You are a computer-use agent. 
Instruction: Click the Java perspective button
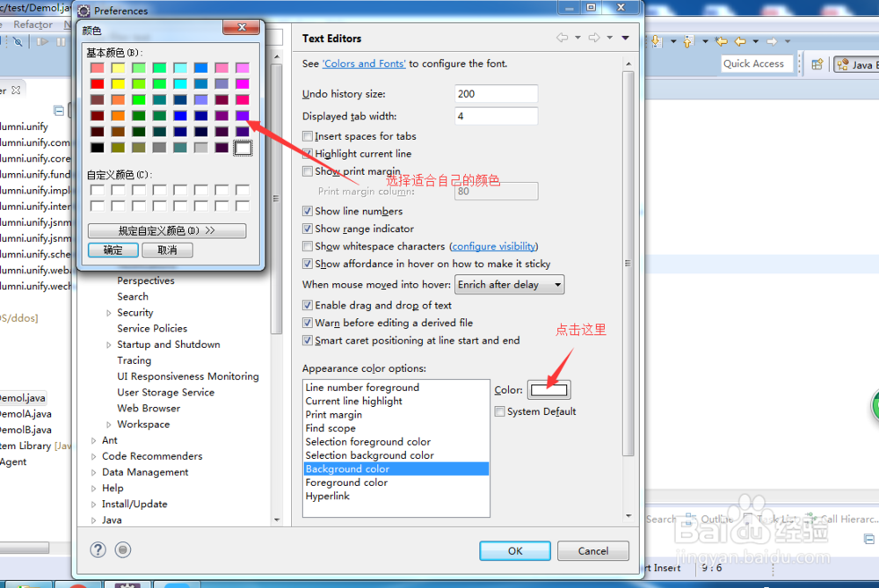(855, 65)
